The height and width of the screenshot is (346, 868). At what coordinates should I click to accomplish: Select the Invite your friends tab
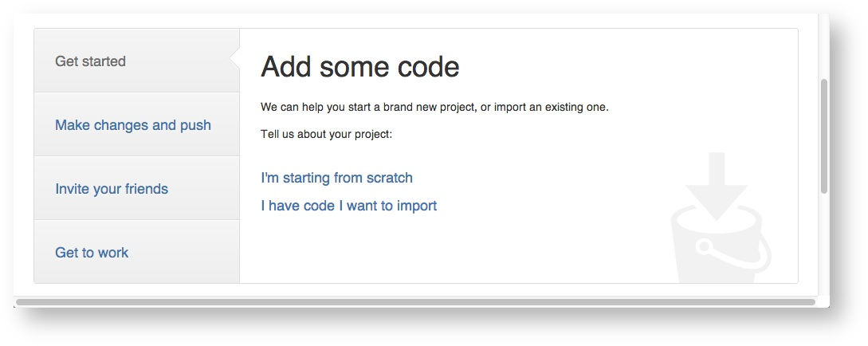pyautogui.click(x=112, y=189)
